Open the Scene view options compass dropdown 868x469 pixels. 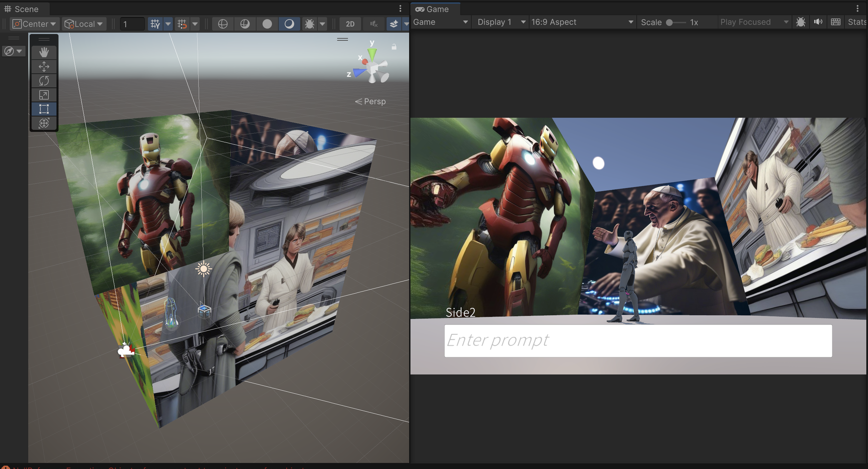(x=13, y=51)
